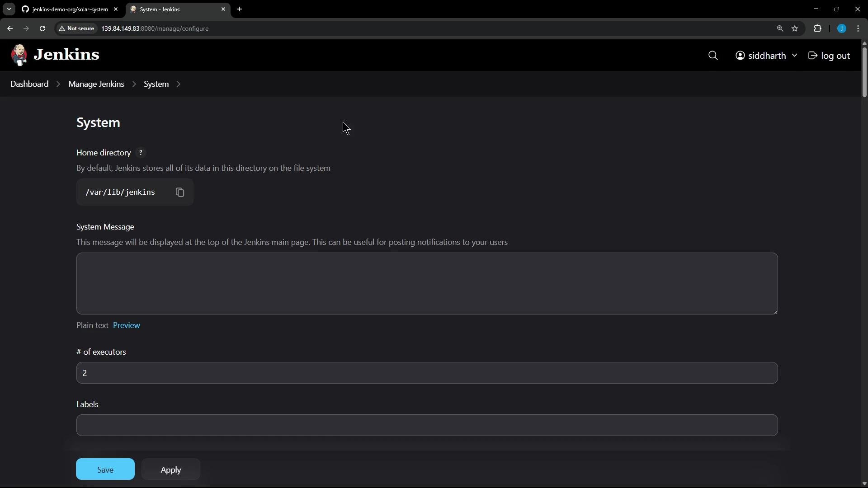Open help for Home directory question mark

(x=141, y=153)
